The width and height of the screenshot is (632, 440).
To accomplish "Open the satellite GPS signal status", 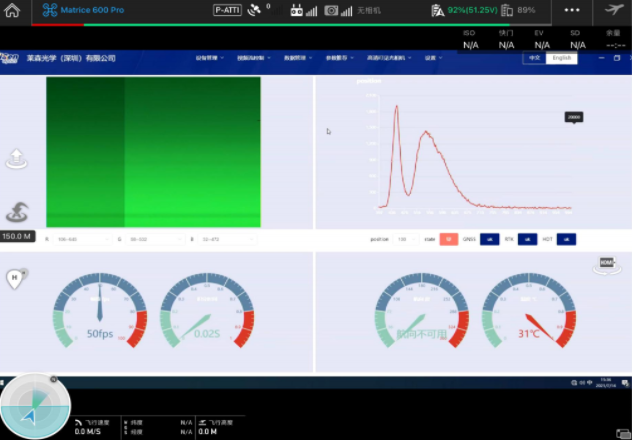I will point(256,10).
